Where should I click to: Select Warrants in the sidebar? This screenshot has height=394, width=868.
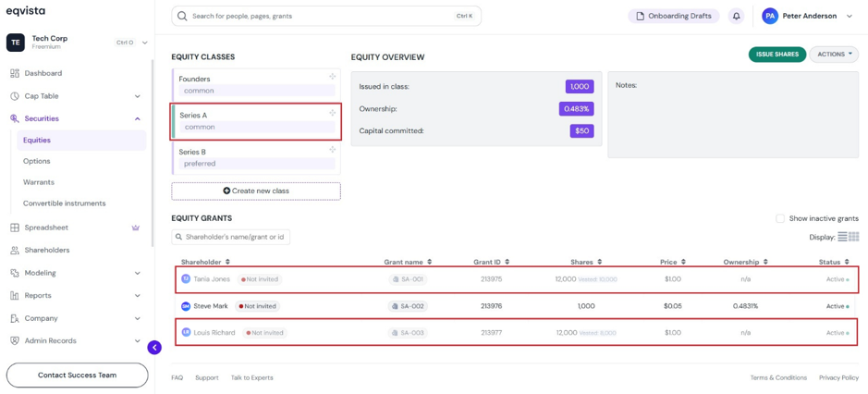[39, 182]
